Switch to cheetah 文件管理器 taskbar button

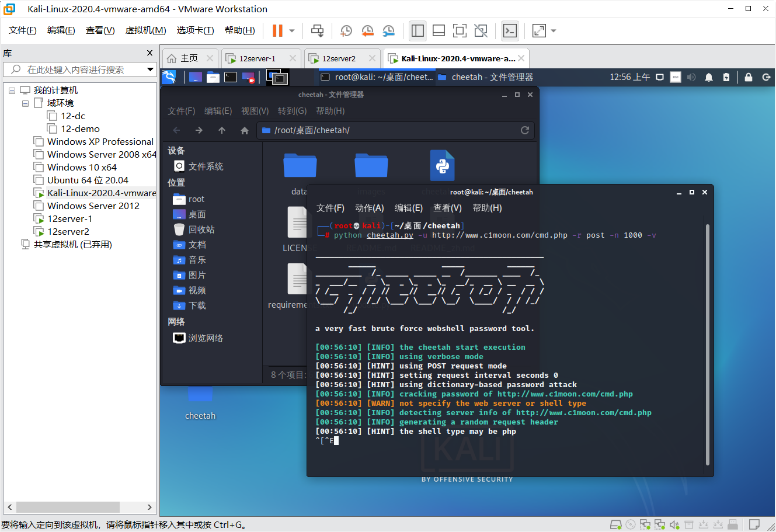pos(486,77)
